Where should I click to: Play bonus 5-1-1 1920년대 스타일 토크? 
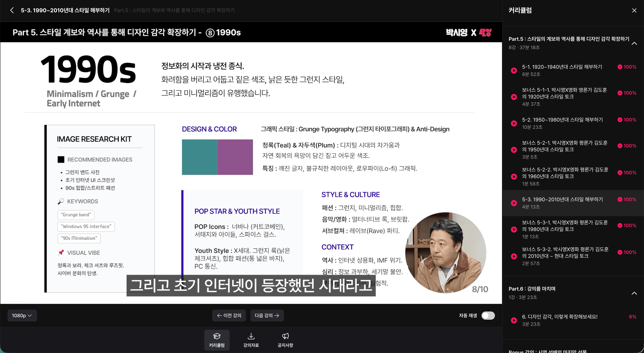[514, 97]
